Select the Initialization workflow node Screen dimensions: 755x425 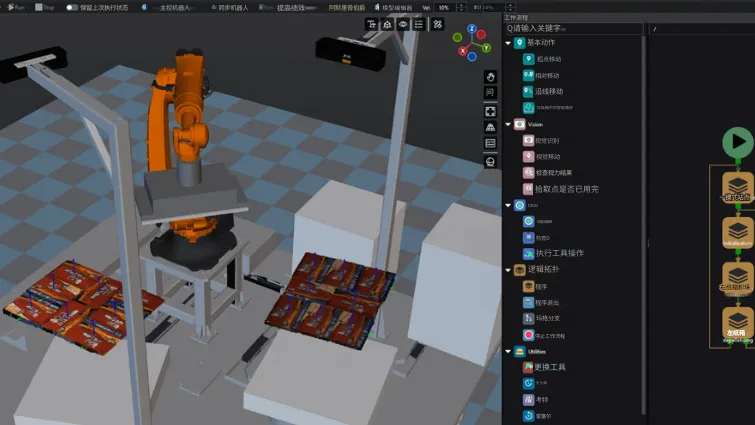pyautogui.click(x=738, y=233)
